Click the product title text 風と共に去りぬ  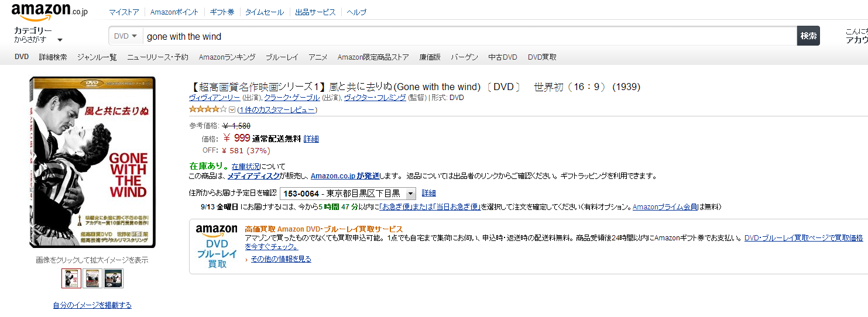coord(361,87)
